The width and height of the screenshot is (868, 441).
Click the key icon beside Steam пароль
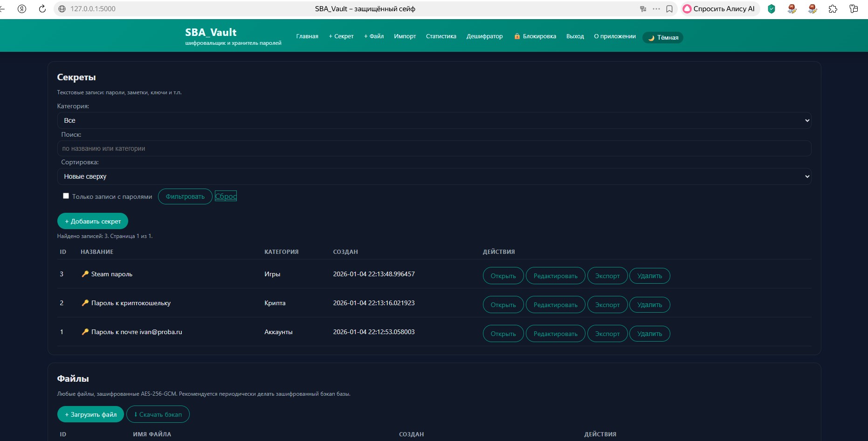85,274
